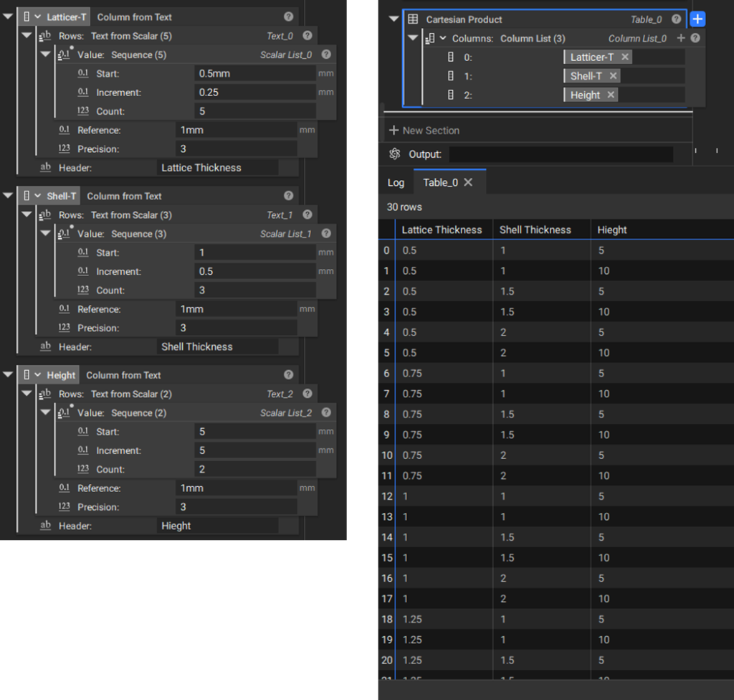The image size is (734, 700).
Task: Close the Table_0 tab
Action: (x=467, y=183)
